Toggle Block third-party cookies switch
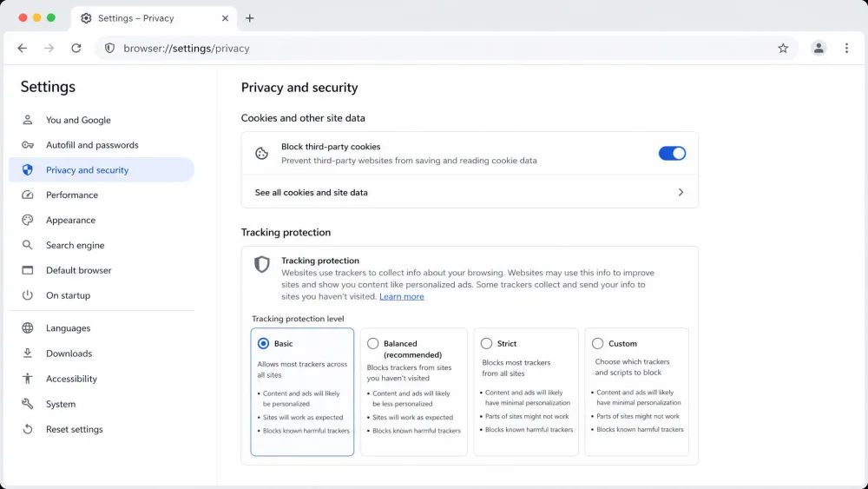This screenshot has height=489, width=868. 672,154
